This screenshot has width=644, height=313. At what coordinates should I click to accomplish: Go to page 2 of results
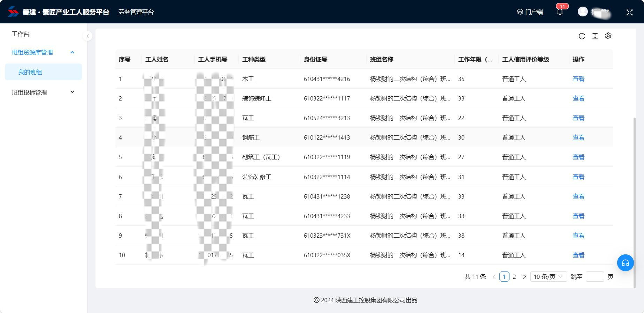[x=514, y=277]
